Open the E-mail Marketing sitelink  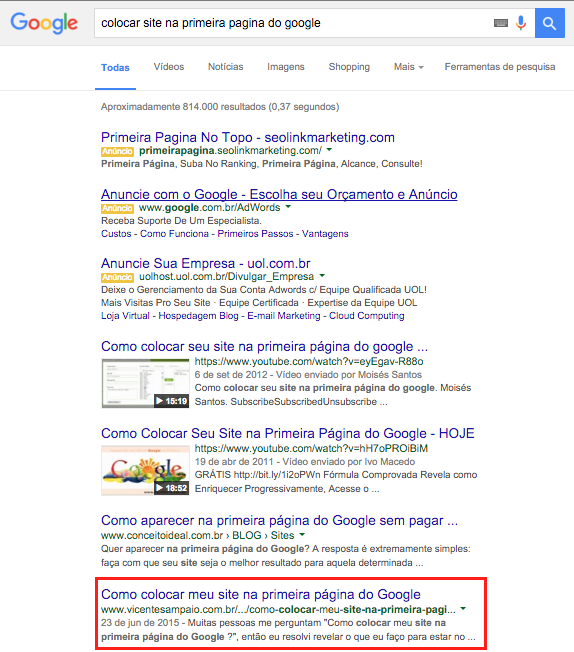coord(284,316)
